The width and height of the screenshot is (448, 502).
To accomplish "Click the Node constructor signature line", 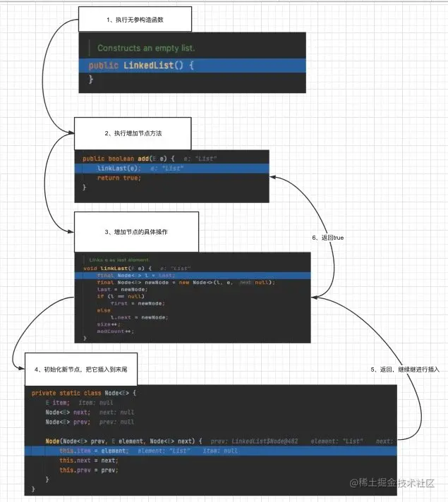I will (x=123, y=441).
